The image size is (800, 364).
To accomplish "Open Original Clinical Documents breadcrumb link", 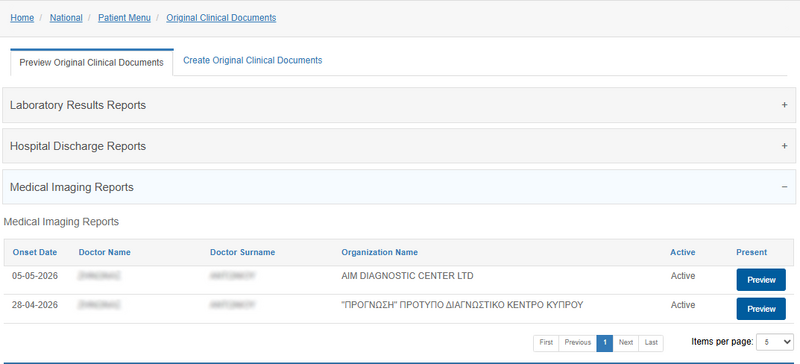I will coord(221,18).
